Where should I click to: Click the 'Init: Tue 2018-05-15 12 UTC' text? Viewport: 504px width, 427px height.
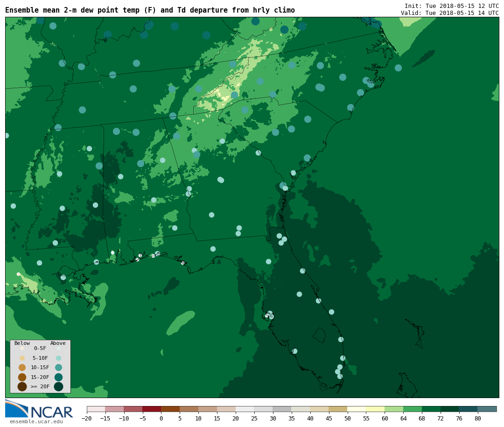pos(451,6)
